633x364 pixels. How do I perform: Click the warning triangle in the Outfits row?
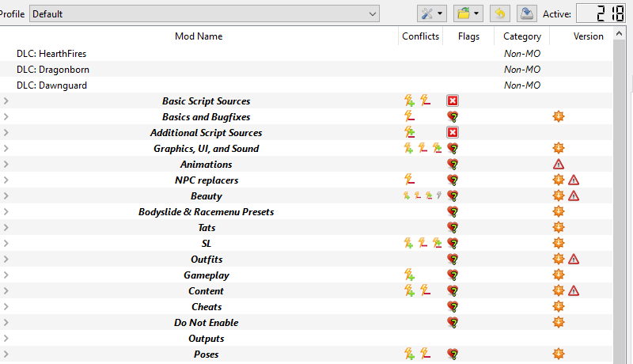[x=574, y=259]
